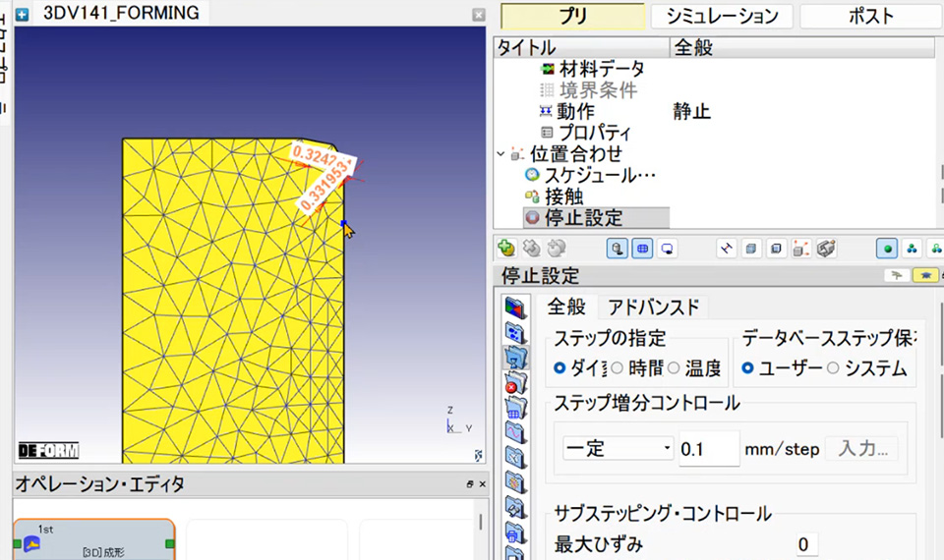This screenshot has width=944, height=560.
Task: Select the measure distance tool icon
Action: [x=727, y=249]
